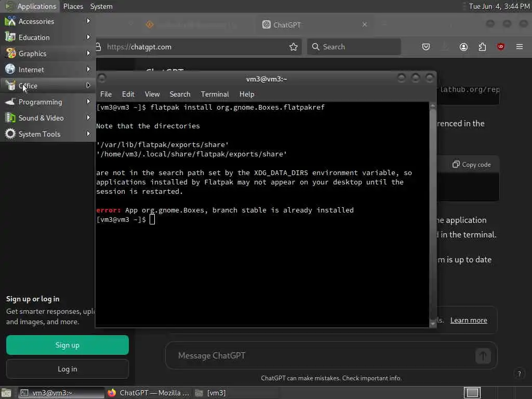Click the clock in the top panel
Screen dimensions: 532x399
tap(499, 6)
